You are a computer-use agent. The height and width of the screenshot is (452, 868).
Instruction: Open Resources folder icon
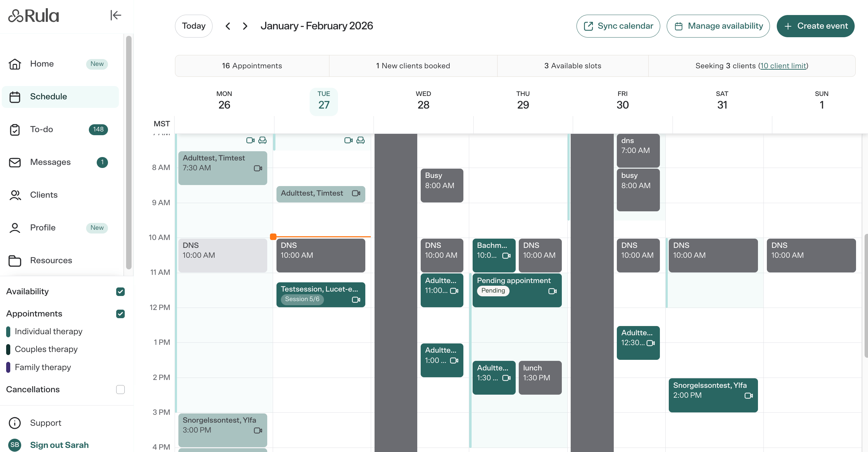[x=15, y=260]
